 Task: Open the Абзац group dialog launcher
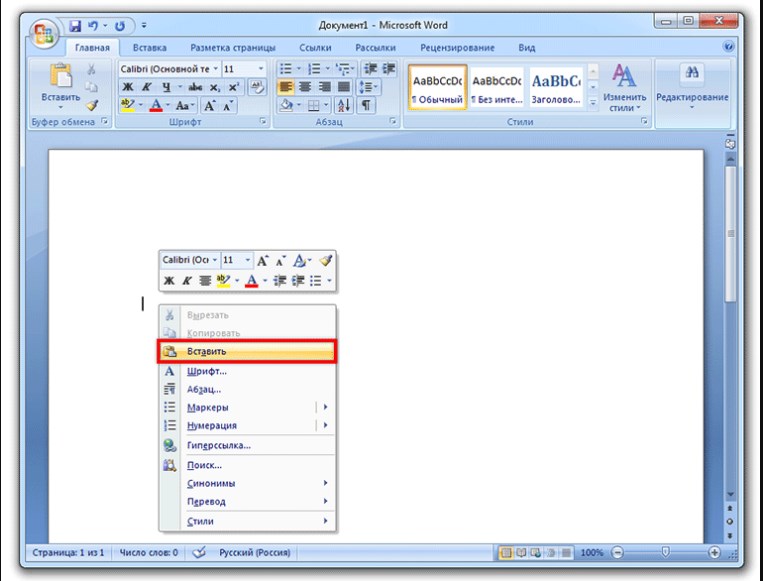(x=393, y=121)
